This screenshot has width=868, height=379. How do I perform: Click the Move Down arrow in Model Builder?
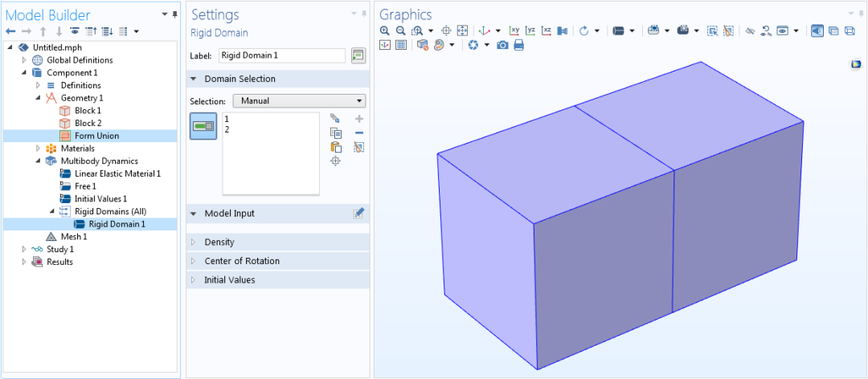(x=59, y=31)
